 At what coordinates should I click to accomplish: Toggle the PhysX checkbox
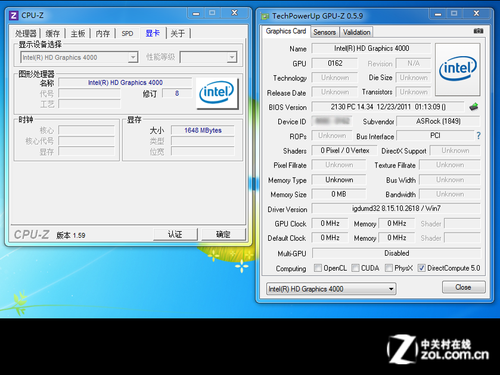tap(388, 268)
